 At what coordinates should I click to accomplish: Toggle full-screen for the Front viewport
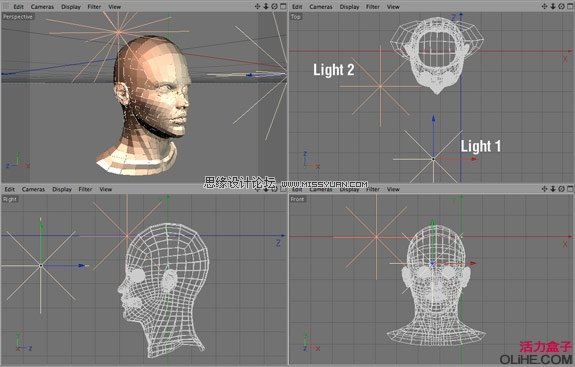tap(570, 189)
